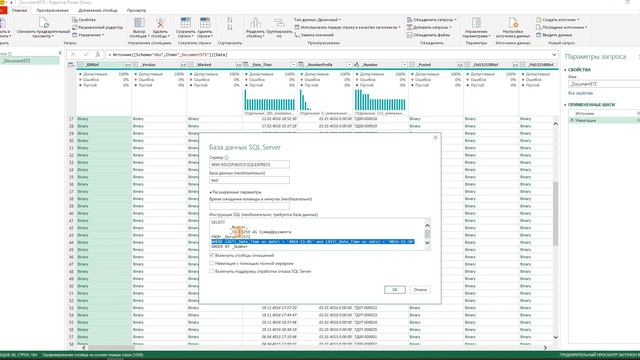The height and width of the screenshot is (360, 640).
Task: Click the Choose Columns (Выбор столбцов) icon
Action: tap(139, 23)
